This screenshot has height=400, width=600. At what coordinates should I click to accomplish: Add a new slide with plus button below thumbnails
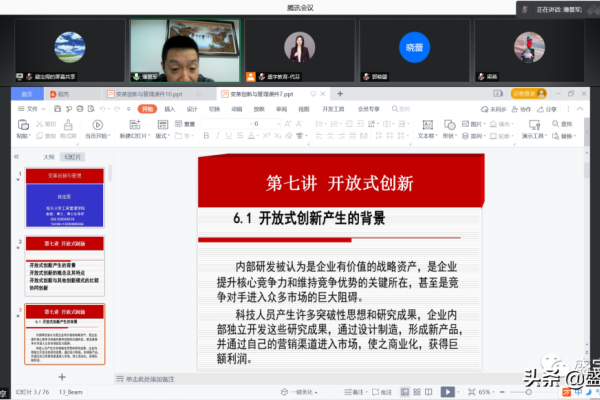click(62, 377)
